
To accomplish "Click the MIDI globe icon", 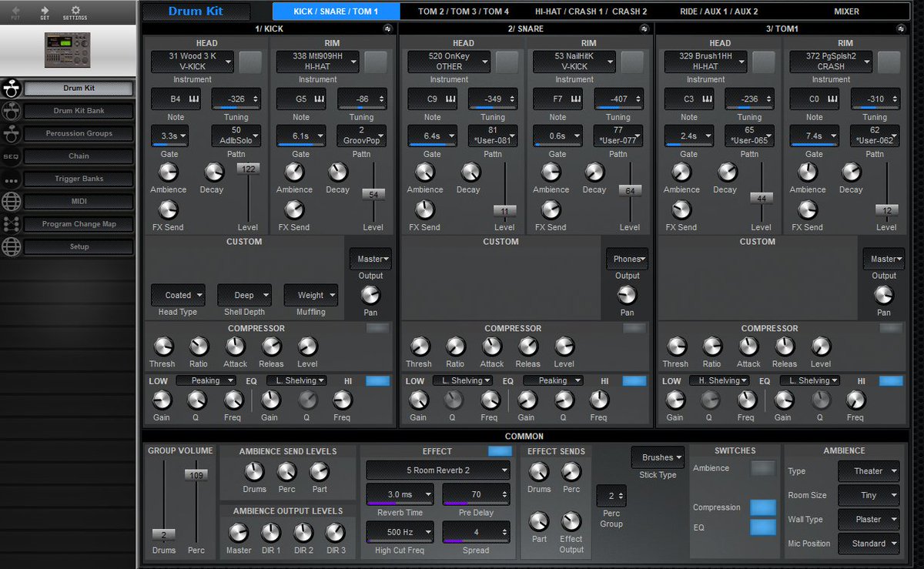I will coord(11,201).
